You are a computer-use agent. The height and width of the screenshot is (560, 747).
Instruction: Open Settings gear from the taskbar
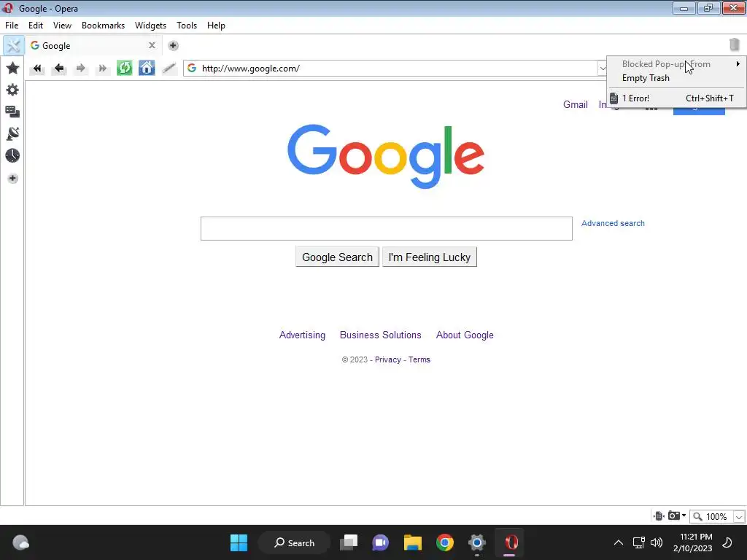(476, 542)
